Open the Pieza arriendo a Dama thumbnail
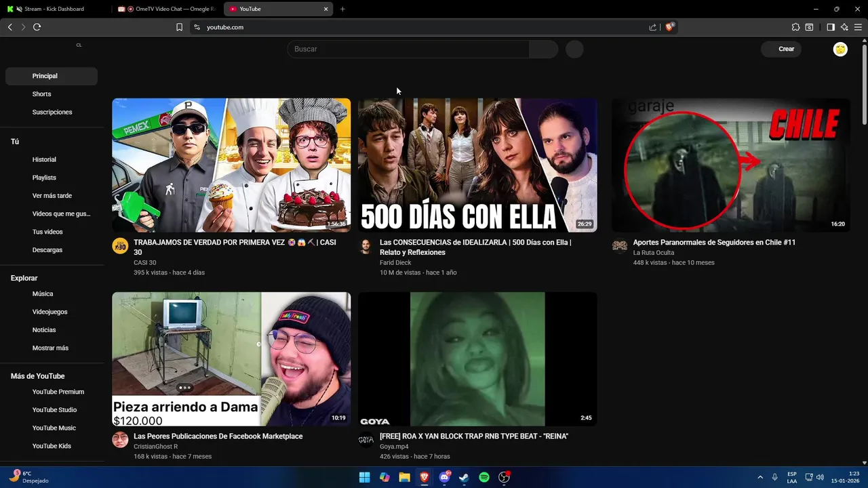Viewport: 868px width, 488px height. 231,359
